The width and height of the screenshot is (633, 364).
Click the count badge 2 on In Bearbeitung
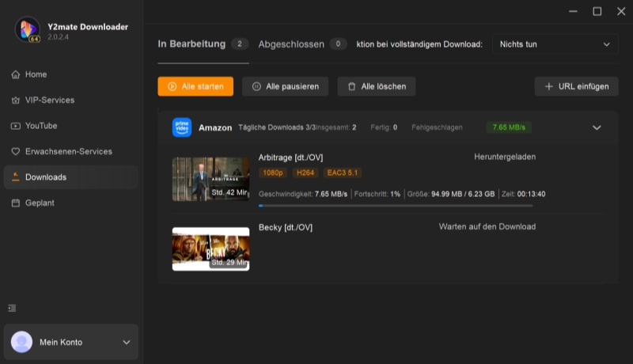(240, 44)
